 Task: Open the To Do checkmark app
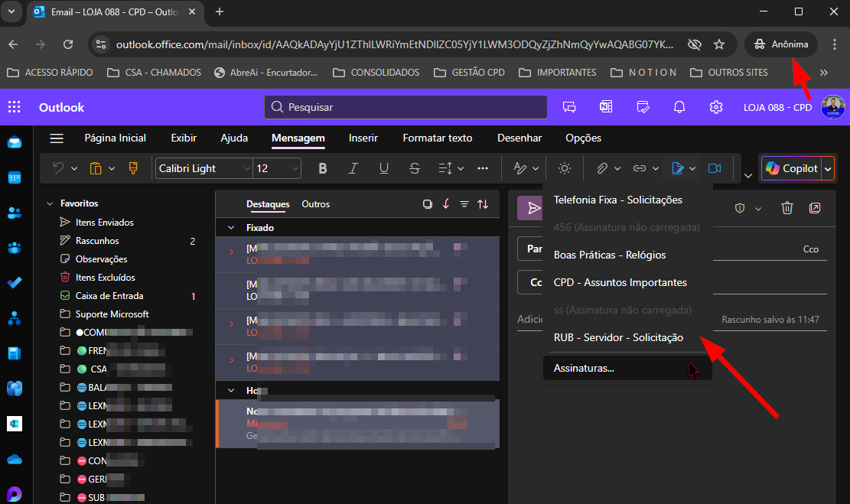pos(15,283)
